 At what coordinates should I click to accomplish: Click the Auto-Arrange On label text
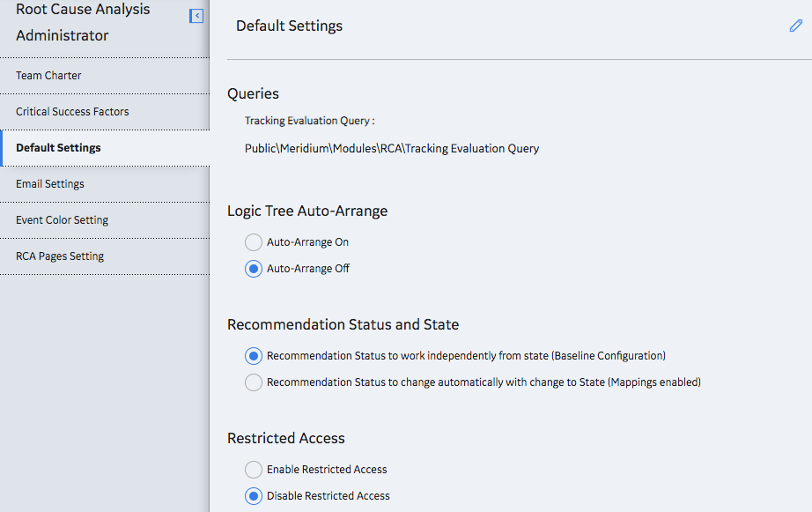coord(307,242)
